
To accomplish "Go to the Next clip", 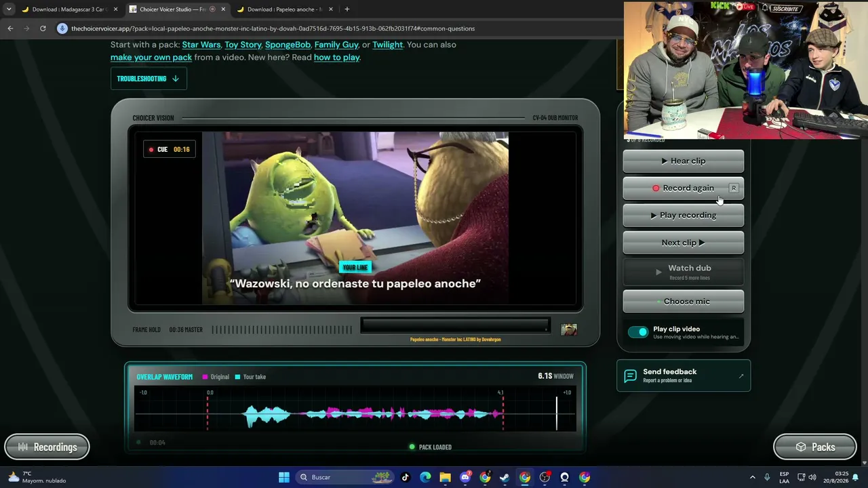I will (x=684, y=243).
